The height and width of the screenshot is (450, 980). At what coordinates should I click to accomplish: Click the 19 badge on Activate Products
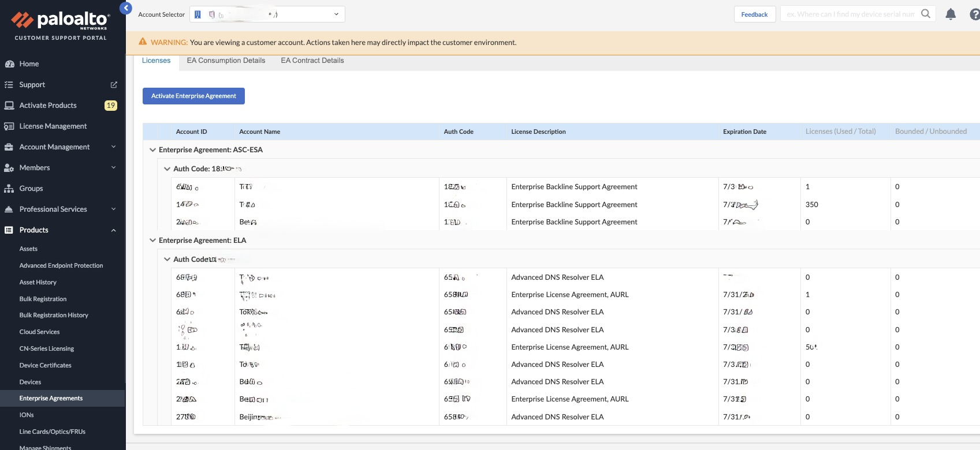tap(111, 106)
